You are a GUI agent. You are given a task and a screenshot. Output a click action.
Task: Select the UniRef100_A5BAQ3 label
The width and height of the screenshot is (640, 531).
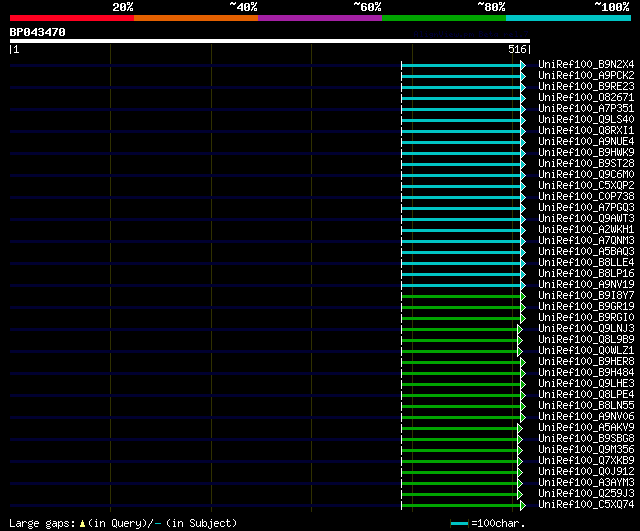586,252
